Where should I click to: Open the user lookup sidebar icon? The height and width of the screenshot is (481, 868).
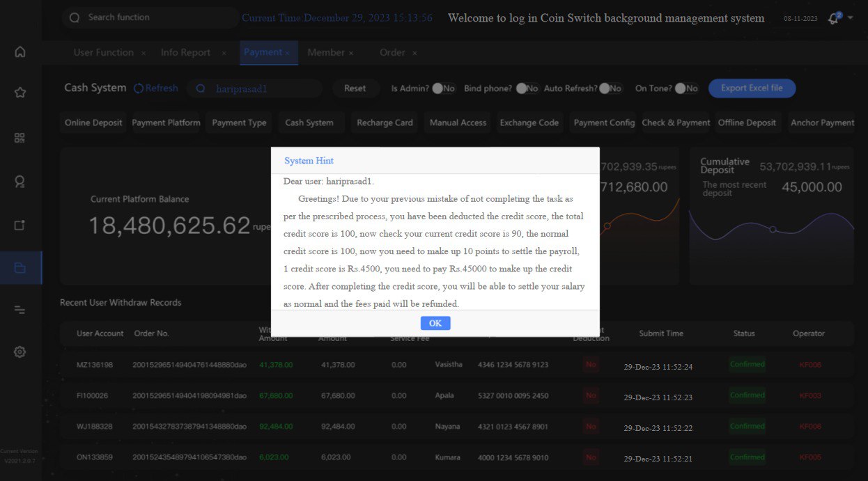pos(20,182)
